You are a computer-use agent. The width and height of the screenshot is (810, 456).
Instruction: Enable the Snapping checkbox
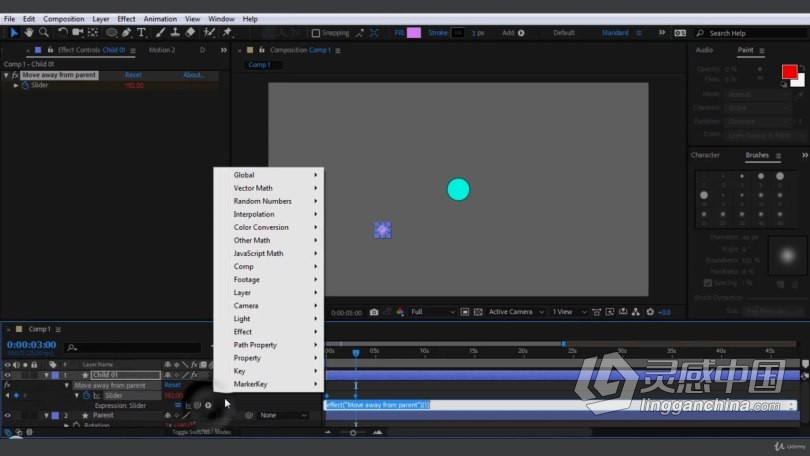316,33
